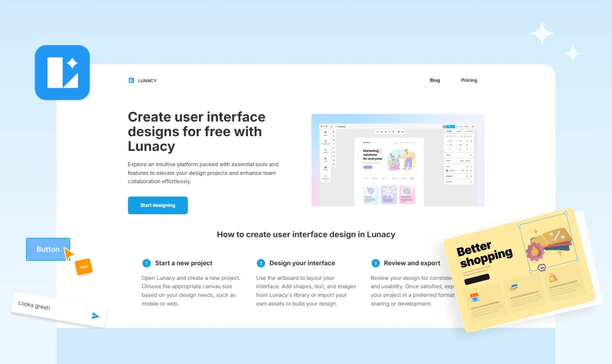Click the 'How to create user interface design' heading
This screenshot has width=612, height=364.
click(x=306, y=235)
